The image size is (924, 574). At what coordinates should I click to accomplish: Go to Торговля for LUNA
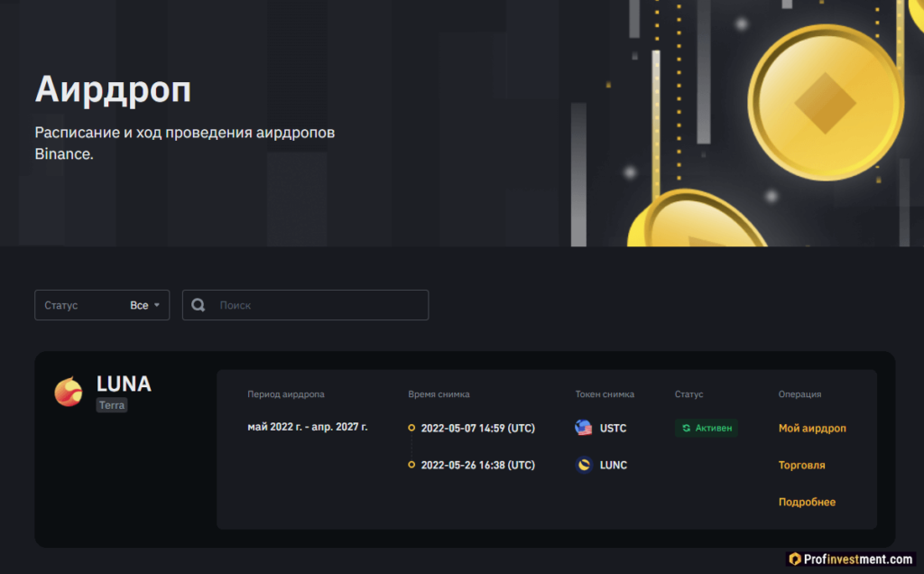pos(801,465)
